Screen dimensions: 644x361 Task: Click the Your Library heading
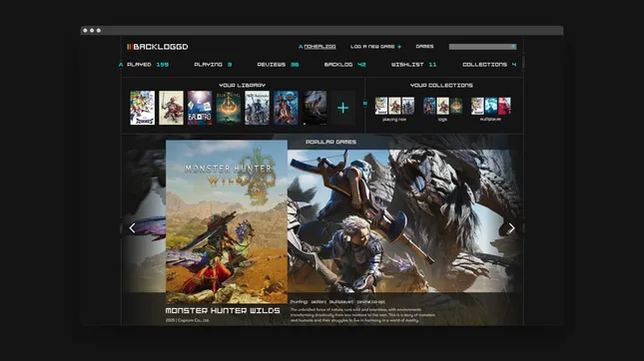click(x=243, y=86)
